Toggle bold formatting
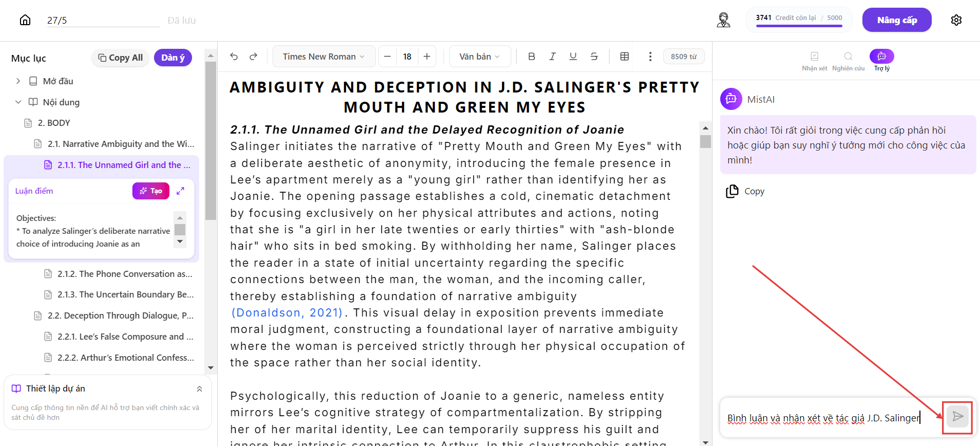Viewport: 980px width, 446px height. click(532, 57)
